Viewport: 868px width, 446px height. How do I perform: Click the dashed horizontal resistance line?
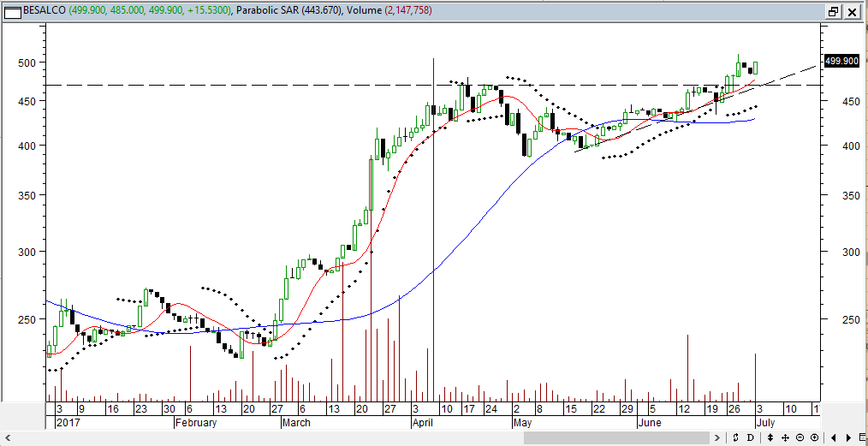431,86
